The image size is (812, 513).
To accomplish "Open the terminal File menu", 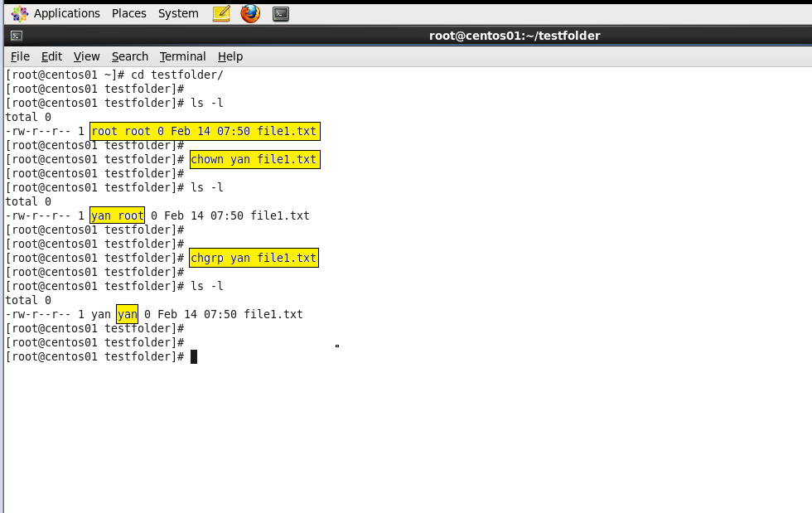I will 20,56.
